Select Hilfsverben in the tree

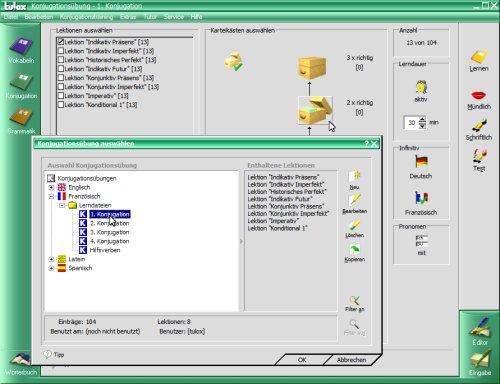point(105,250)
